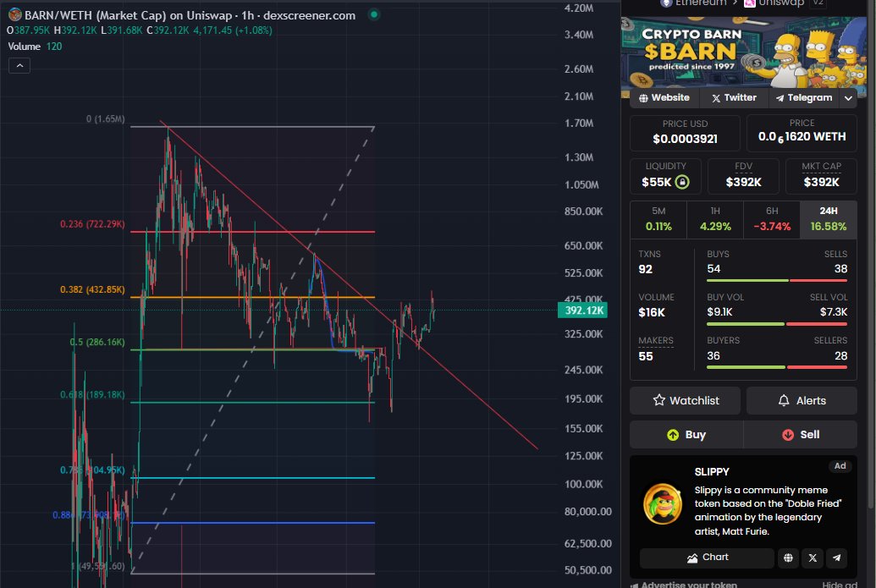Click the SLIPPY ad title

pyautogui.click(x=712, y=472)
